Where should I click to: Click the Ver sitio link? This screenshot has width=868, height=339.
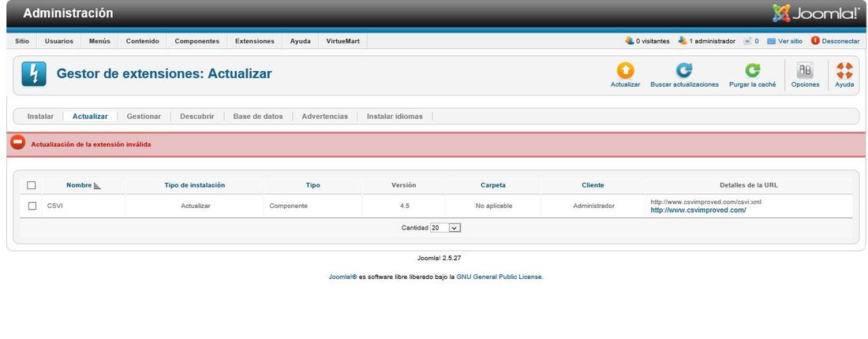click(x=790, y=41)
